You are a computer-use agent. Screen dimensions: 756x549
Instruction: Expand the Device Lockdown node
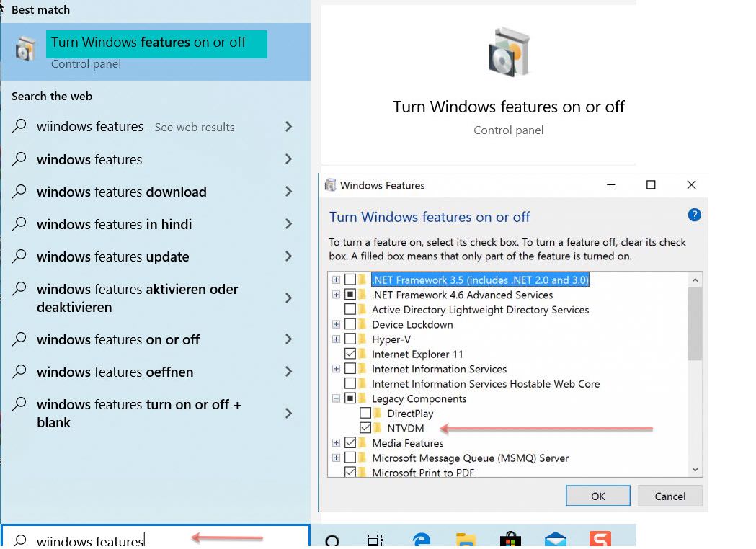[336, 324]
